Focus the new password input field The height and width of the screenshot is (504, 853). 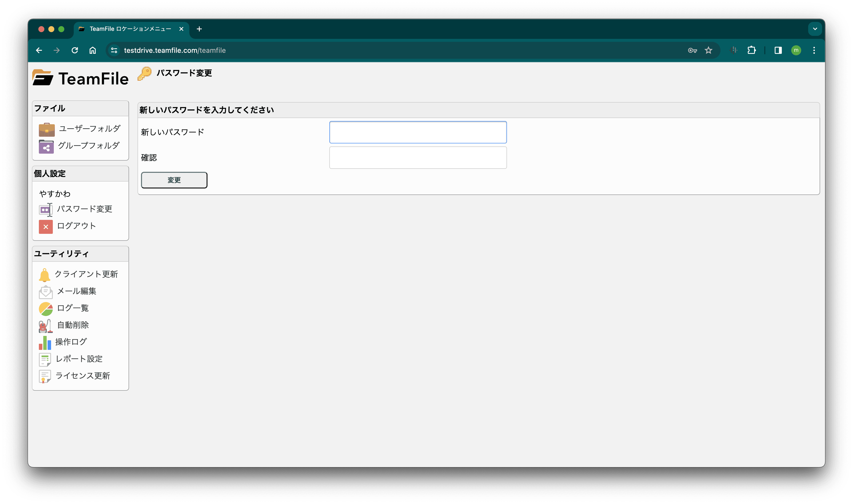tap(418, 132)
